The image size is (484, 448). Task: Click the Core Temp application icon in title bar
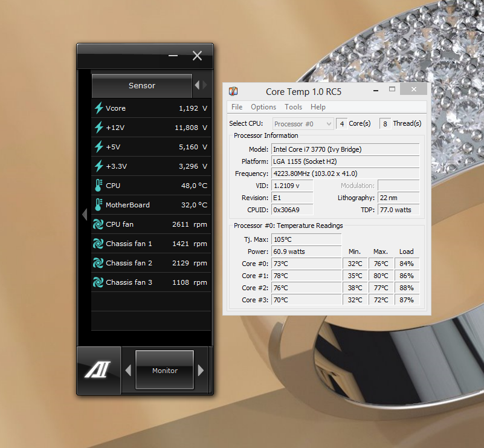pyautogui.click(x=233, y=91)
